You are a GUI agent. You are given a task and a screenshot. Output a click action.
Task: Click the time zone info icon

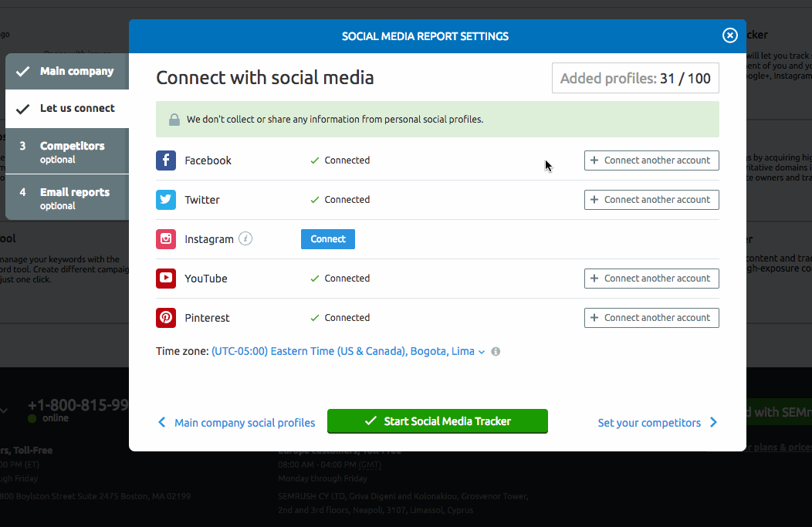(x=496, y=352)
